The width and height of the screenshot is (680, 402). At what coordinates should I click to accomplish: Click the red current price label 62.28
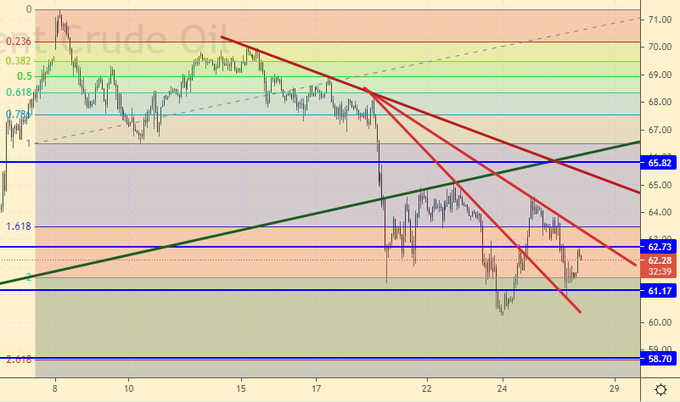pyautogui.click(x=658, y=261)
